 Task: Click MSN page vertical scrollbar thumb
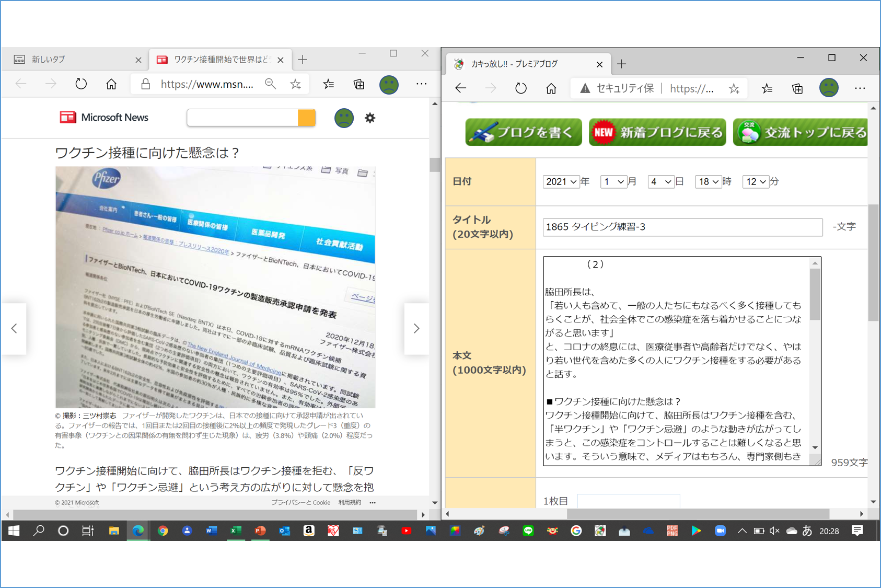(x=435, y=164)
